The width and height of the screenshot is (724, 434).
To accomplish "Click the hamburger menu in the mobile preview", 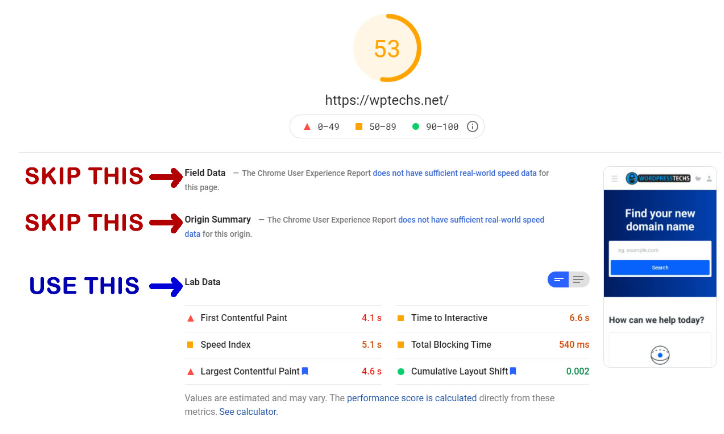I will 614,179.
